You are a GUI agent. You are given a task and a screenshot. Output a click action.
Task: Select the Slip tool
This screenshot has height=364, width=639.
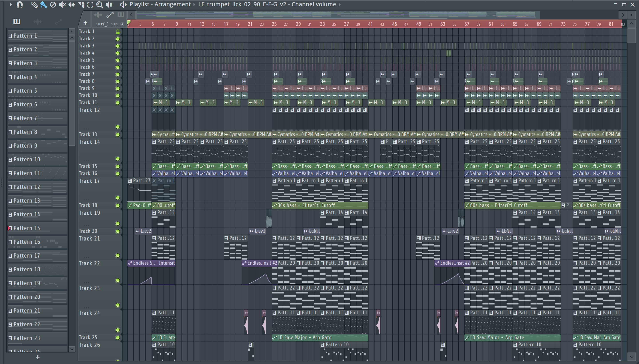coord(72,4)
